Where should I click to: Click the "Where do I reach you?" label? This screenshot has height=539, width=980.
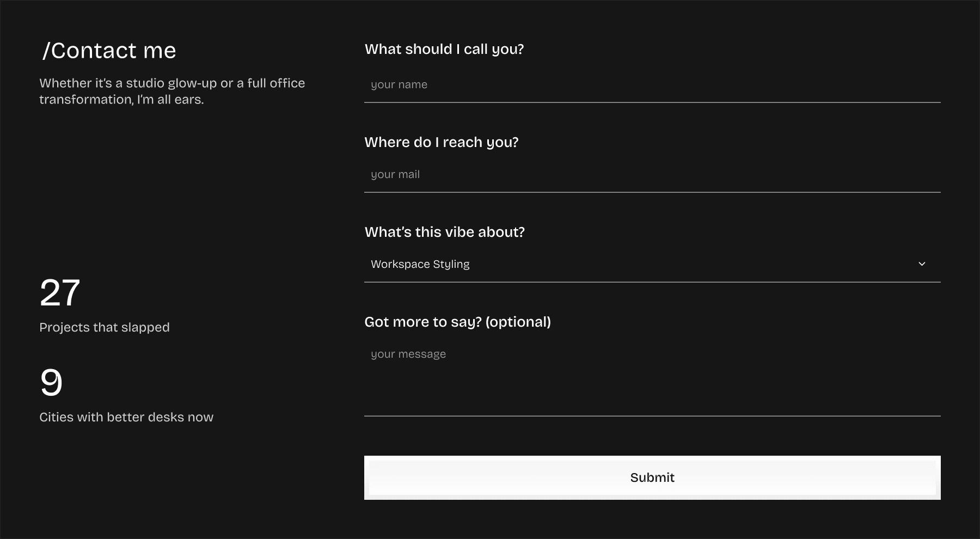click(441, 142)
